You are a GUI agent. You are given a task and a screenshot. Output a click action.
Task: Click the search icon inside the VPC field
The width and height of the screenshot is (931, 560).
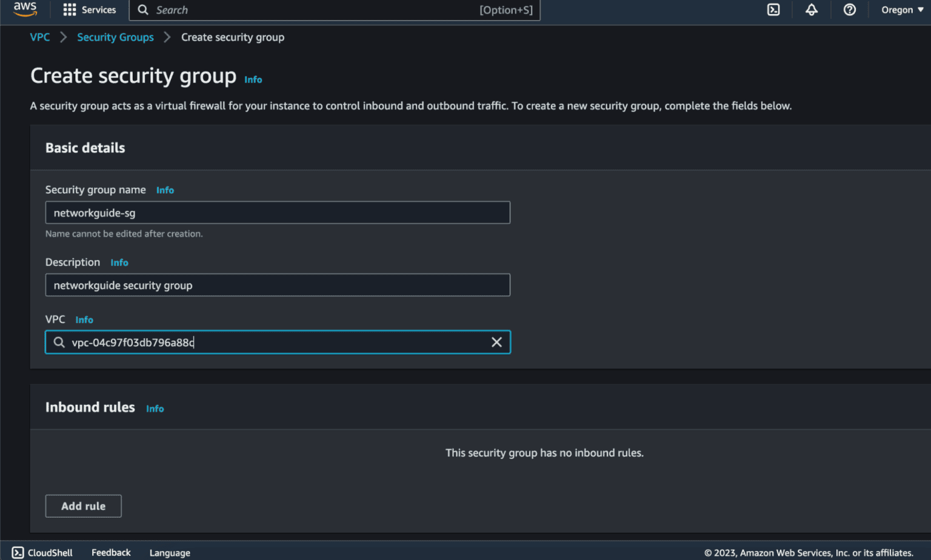(x=59, y=342)
